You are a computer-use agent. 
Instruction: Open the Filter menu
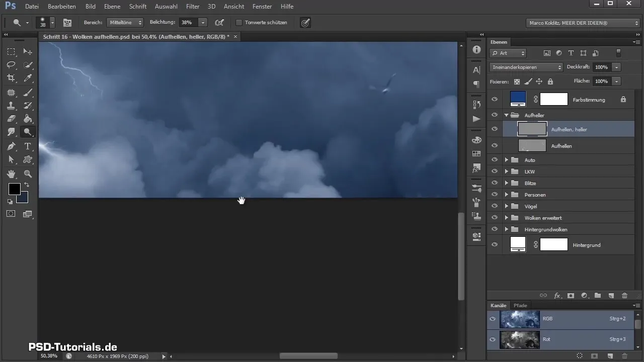[193, 7]
